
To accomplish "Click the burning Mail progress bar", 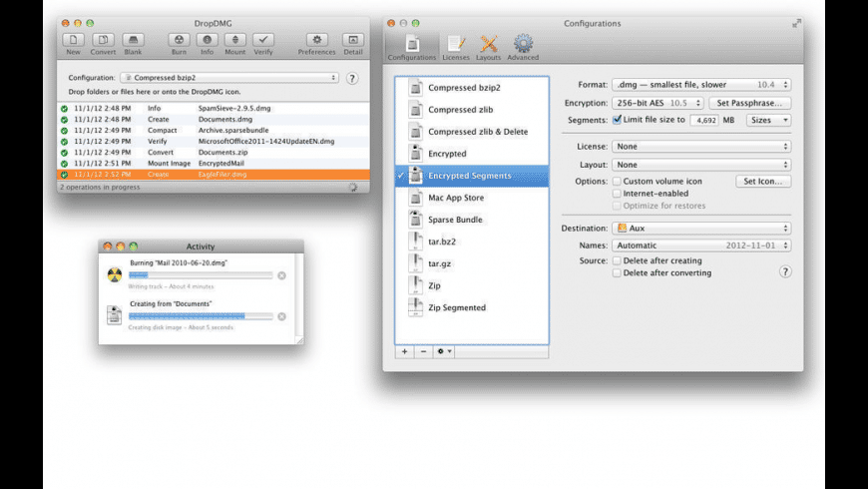I will click(x=201, y=275).
